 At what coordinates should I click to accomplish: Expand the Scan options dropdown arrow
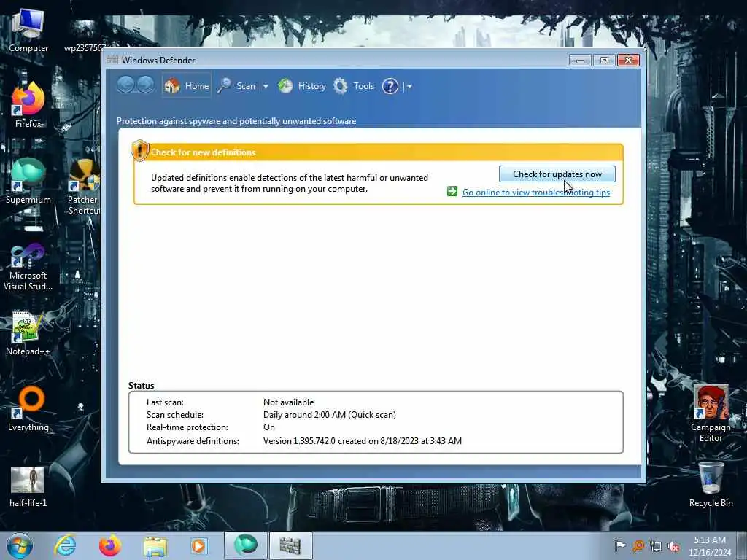pos(266,86)
